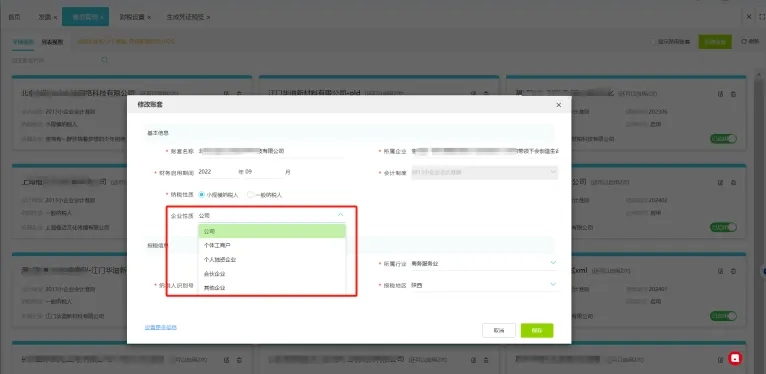
Task: Click the 取消 button
Action: pyautogui.click(x=499, y=331)
